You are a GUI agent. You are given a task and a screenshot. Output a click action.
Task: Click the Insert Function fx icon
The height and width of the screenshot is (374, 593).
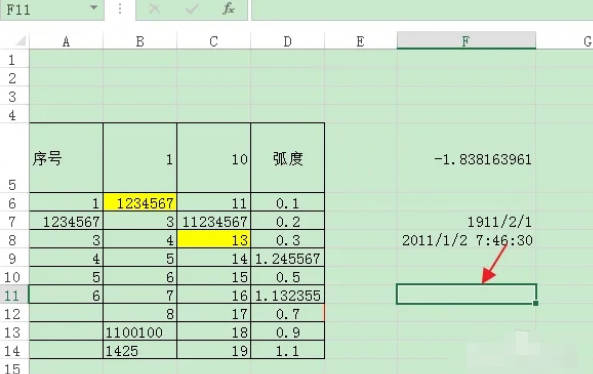coord(228,8)
